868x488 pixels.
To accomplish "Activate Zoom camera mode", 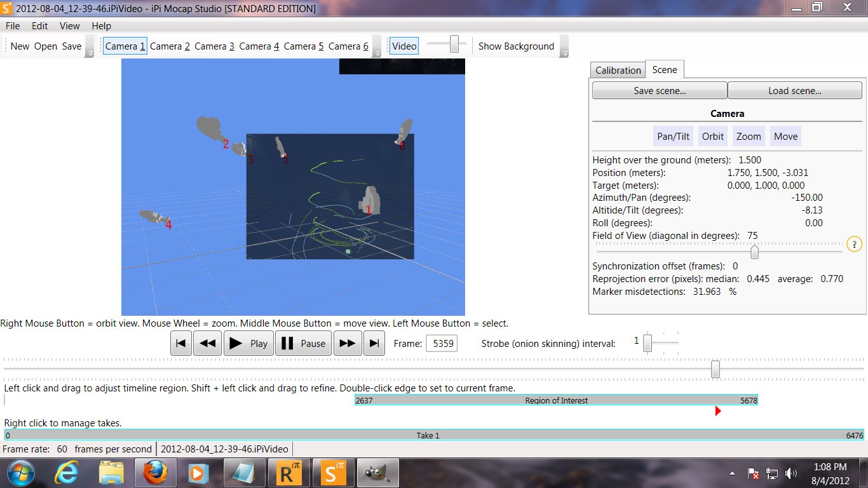I will (x=749, y=136).
